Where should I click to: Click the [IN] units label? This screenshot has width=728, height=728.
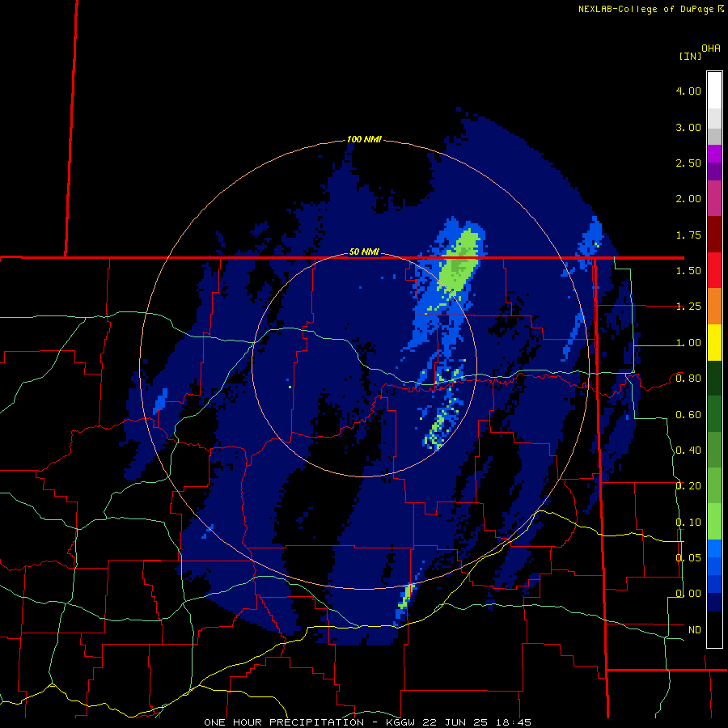(690, 56)
